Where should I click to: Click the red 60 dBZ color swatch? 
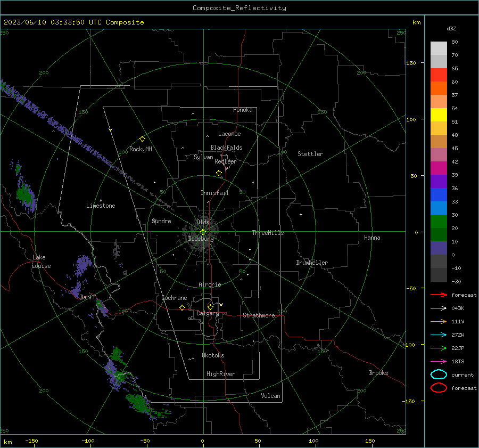point(439,75)
